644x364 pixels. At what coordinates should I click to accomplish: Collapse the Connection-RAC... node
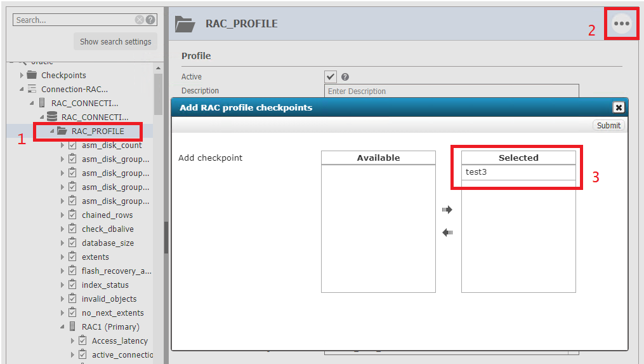pos(22,89)
